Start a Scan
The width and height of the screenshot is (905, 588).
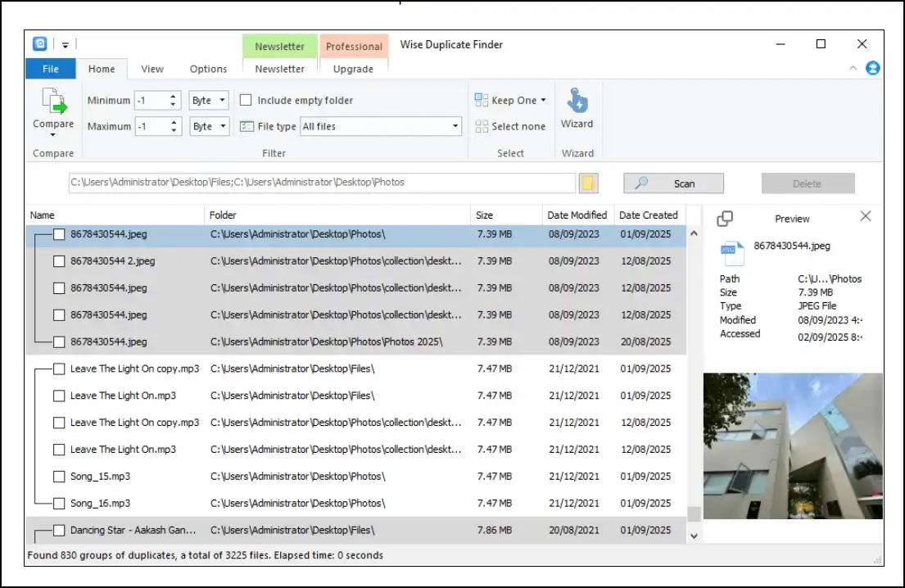(x=673, y=183)
